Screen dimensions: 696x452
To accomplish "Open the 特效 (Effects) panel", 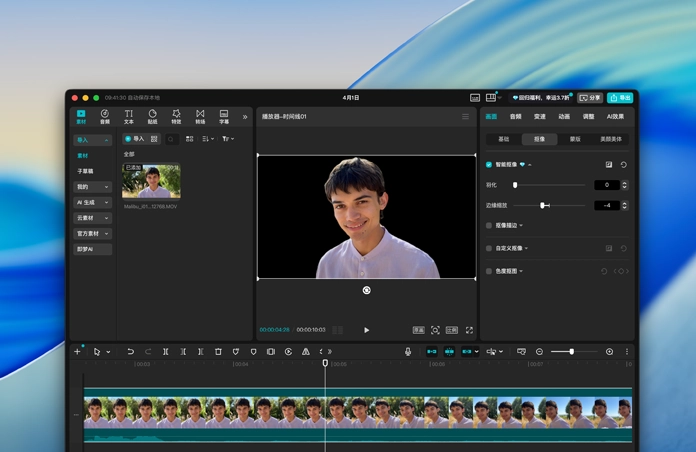I will point(176,117).
